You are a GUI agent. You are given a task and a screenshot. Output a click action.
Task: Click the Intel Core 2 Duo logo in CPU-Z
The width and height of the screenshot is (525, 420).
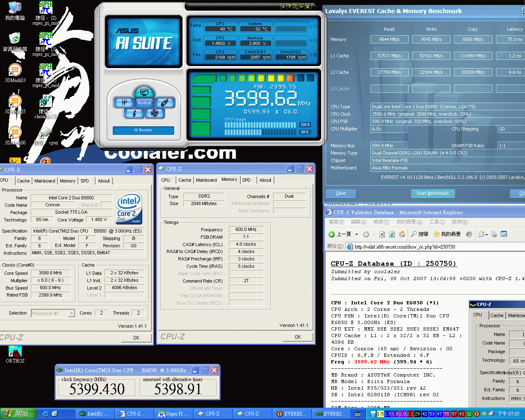click(129, 208)
